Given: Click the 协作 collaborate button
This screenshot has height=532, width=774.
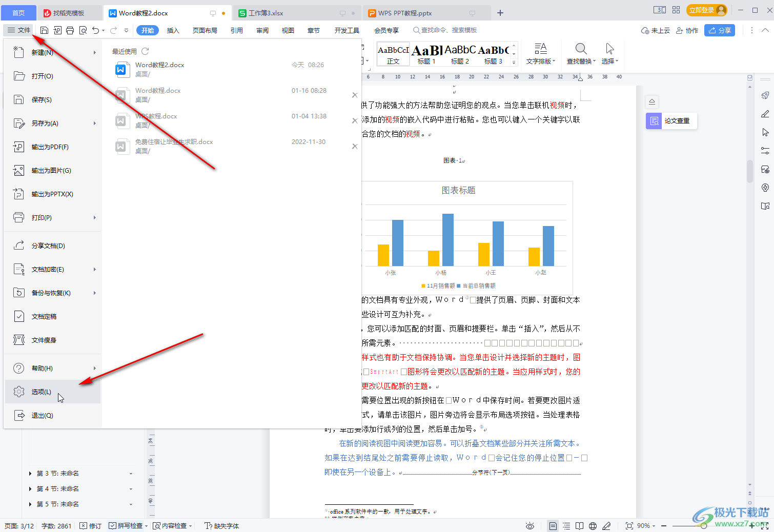Looking at the screenshot, I should point(687,31).
